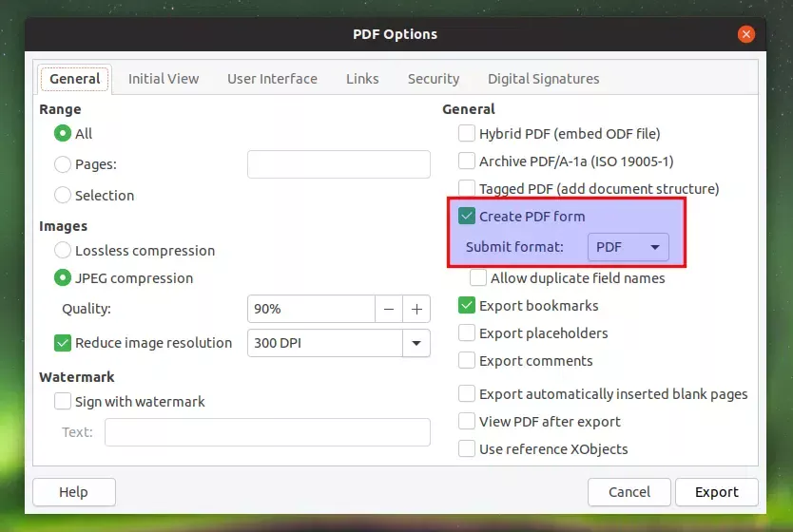Enable Hybrid PDF embed ODF file
Image resolution: width=793 pixels, height=532 pixels.
coord(467,134)
